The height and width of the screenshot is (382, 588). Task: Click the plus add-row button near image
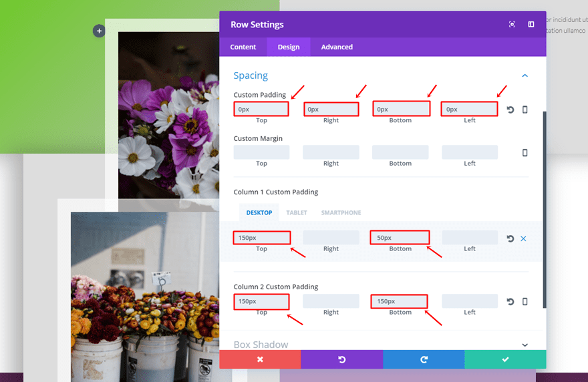pyautogui.click(x=99, y=31)
